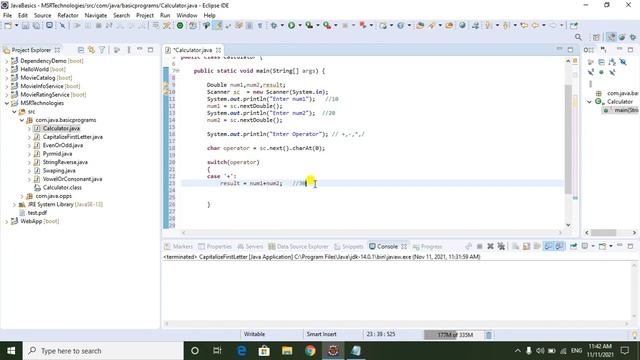Expand the MovieCatalog project
Screen dimensions: 640x360
click(7, 78)
